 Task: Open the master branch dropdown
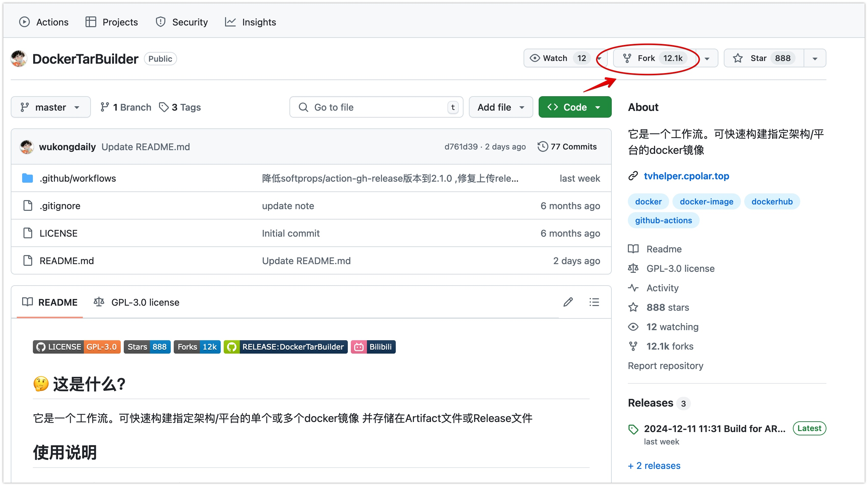(51, 107)
